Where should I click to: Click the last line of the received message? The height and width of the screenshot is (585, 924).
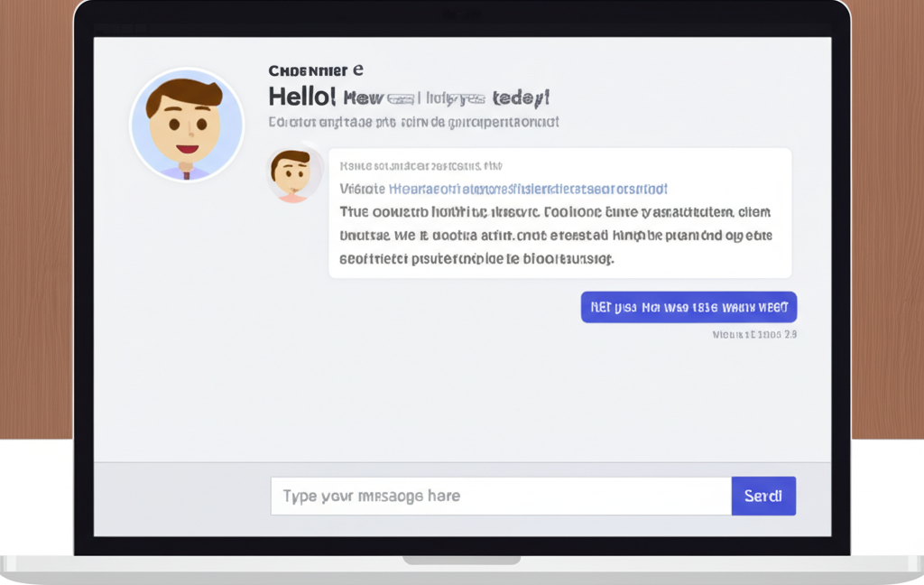click(476, 259)
